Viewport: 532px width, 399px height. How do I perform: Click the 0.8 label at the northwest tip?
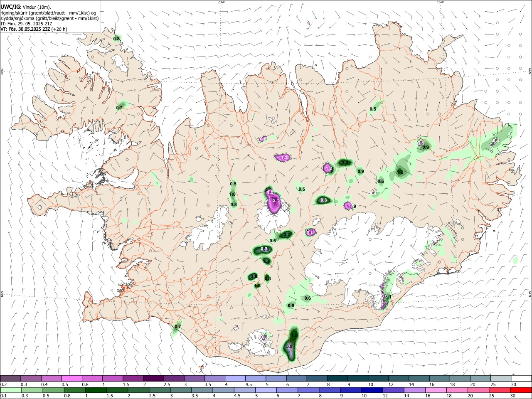pos(117,39)
